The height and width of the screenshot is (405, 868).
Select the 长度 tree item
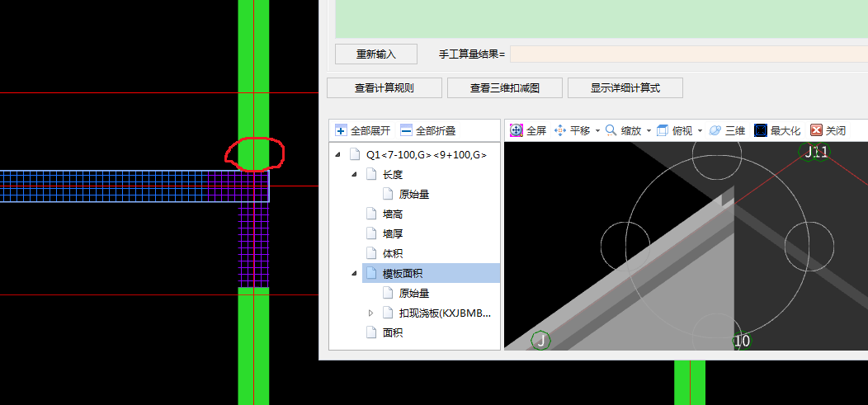click(393, 175)
